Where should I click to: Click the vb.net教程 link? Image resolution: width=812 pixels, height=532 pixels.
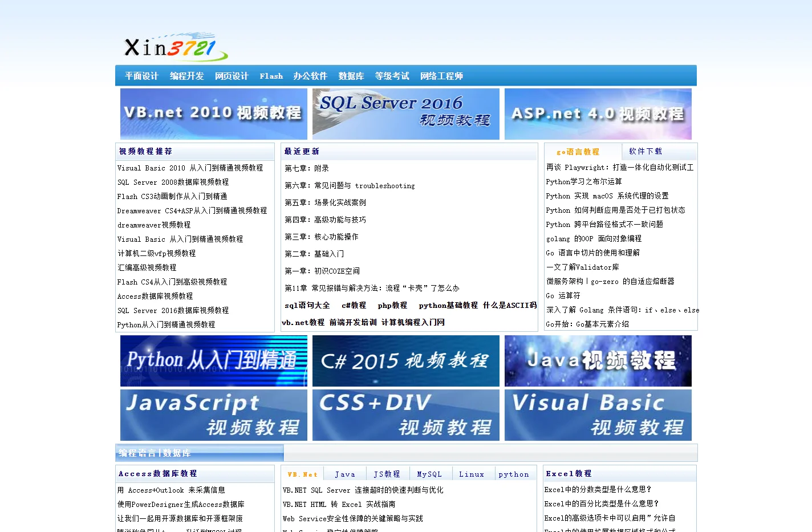tap(303, 322)
